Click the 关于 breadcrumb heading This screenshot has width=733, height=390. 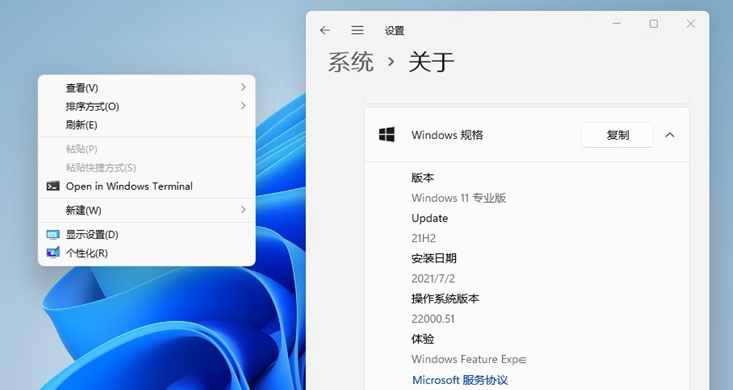[431, 62]
